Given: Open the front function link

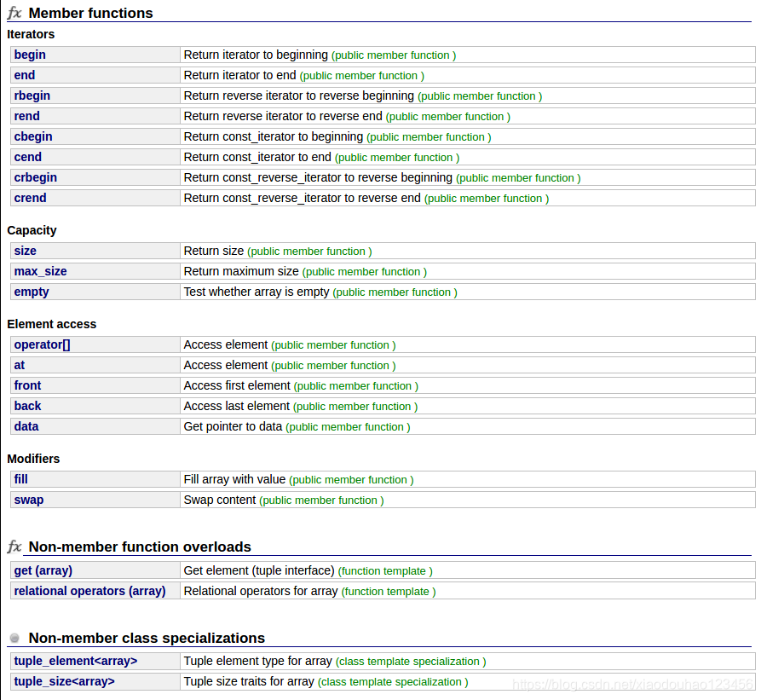Looking at the screenshot, I should click(x=27, y=385).
